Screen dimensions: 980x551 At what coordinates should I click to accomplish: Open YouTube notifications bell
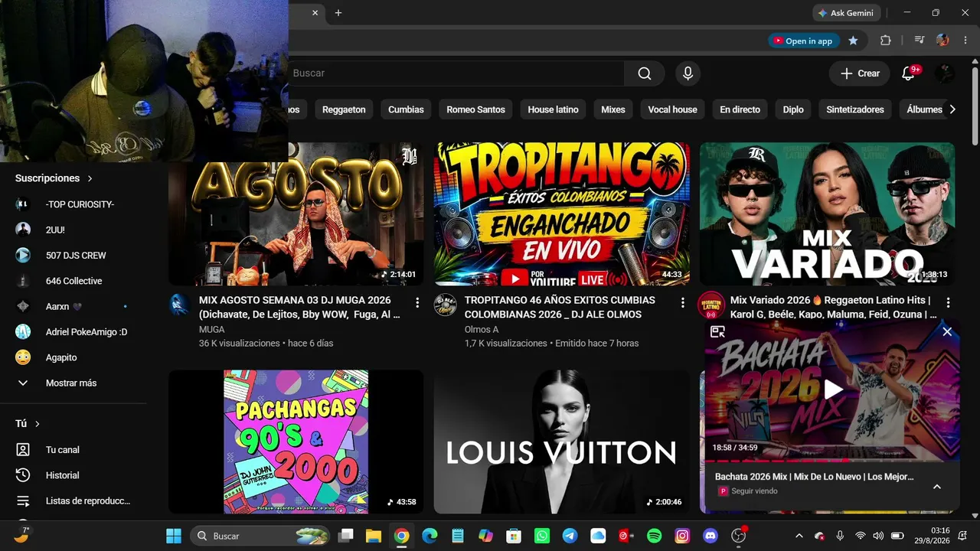pyautogui.click(x=909, y=73)
